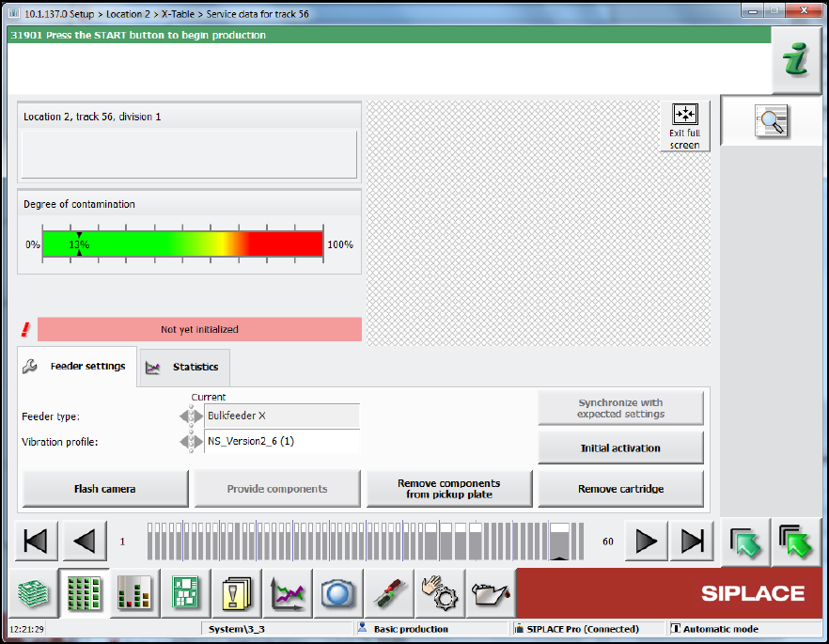
Task: Go to previous track arrow
Action: (85, 541)
